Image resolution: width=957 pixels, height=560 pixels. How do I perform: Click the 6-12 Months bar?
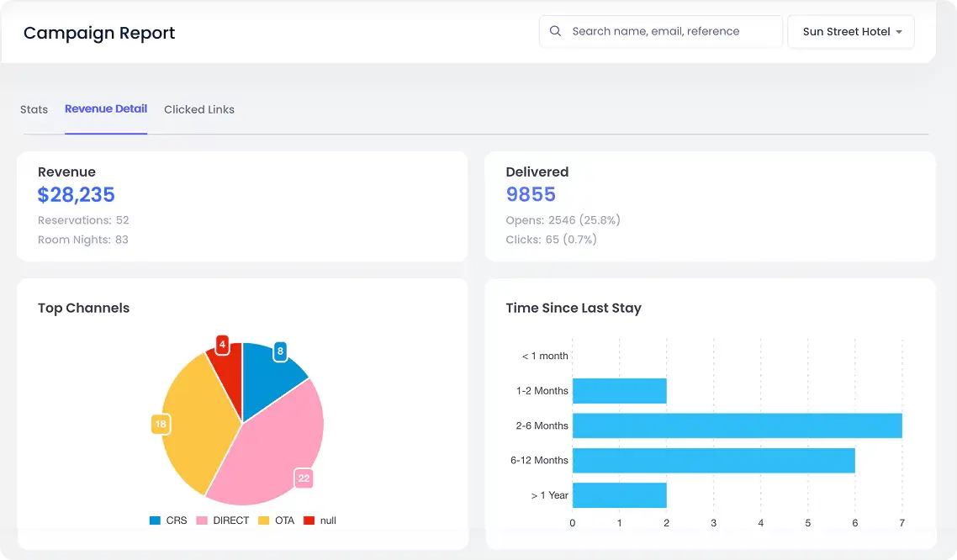(713, 460)
